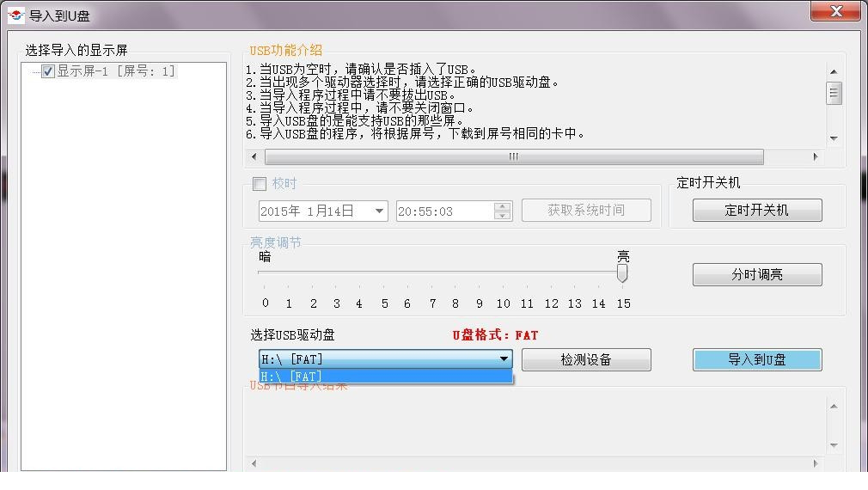Click the 导入到U盘 button
868x490 pixels.
point(757,360)
